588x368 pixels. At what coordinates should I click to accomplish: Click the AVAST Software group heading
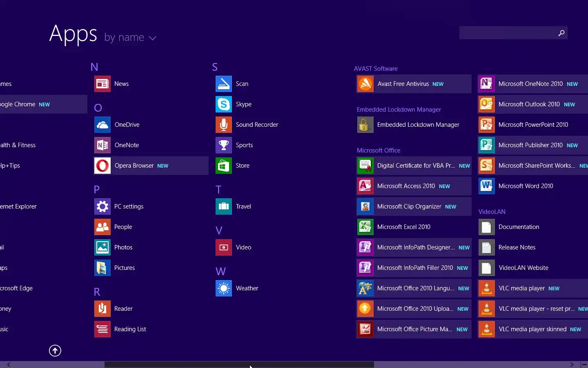(376, 69)
